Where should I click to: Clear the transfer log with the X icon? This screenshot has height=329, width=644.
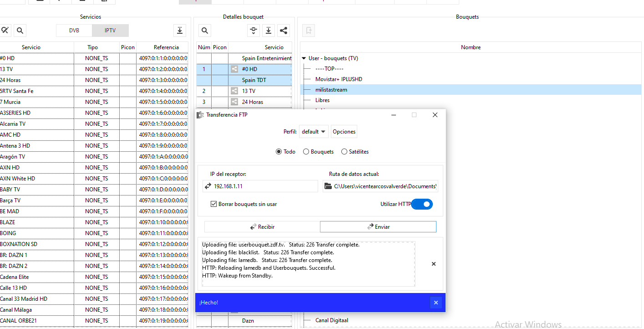(x=433, y=264)
